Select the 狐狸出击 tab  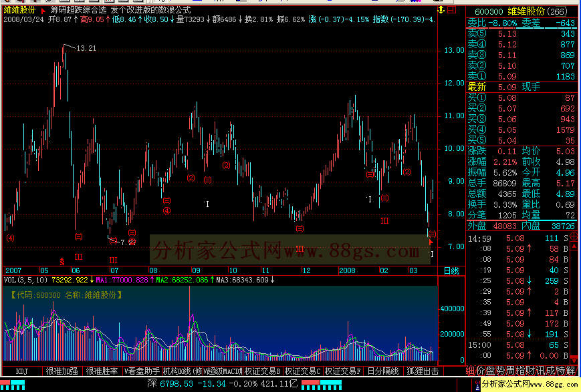pos(423,371)
